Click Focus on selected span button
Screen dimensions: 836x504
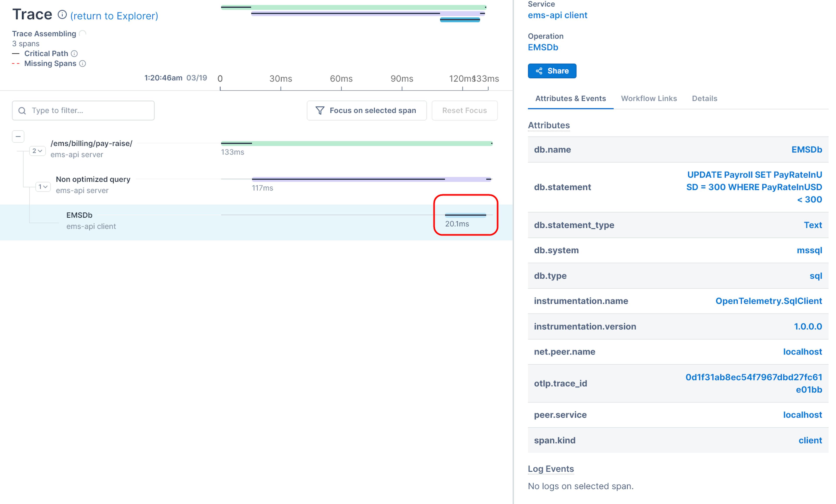[x=367, y=110]
